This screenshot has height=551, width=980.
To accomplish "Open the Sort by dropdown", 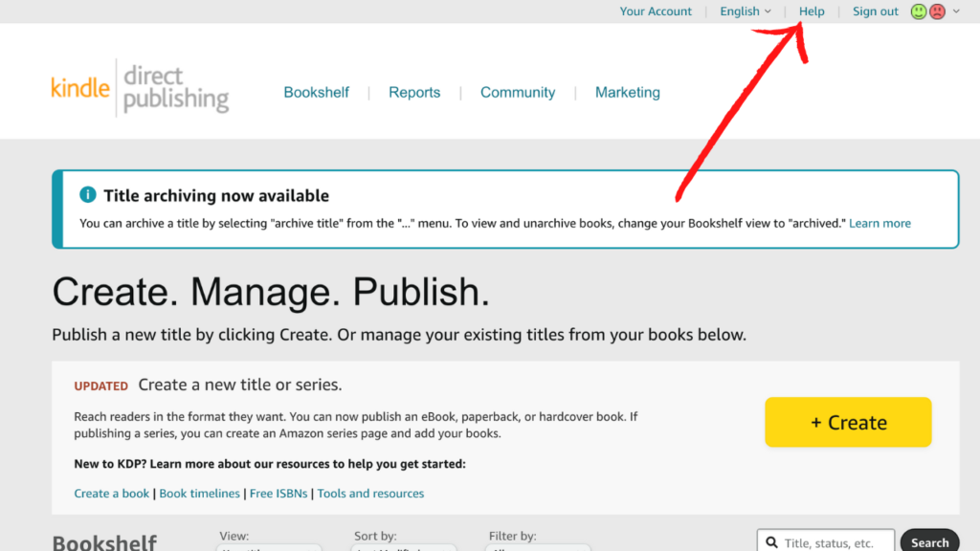I will click(404, 547).
